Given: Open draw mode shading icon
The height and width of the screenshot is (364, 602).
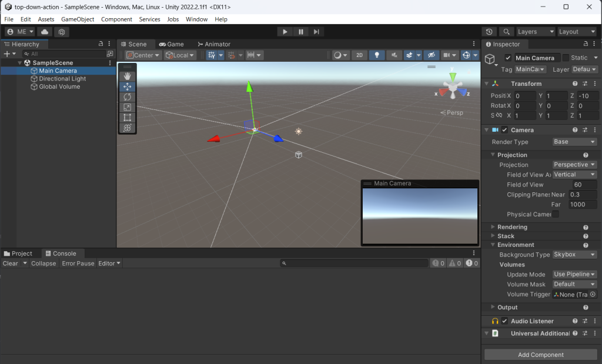Looking at the screenshot, I should coord(337,55).
